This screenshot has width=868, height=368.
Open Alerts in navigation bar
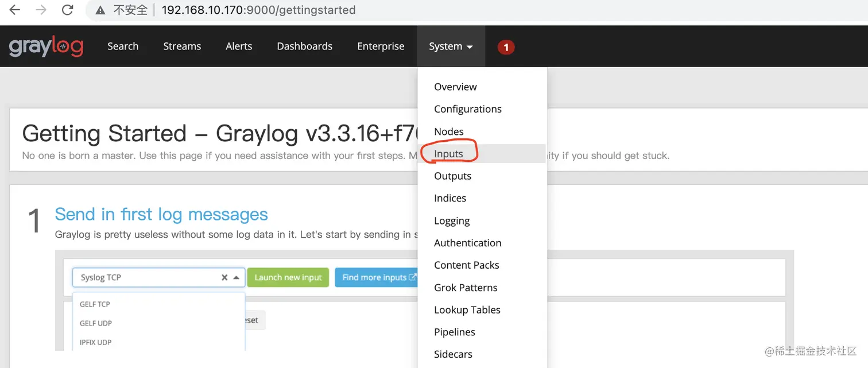coord(239,47)
